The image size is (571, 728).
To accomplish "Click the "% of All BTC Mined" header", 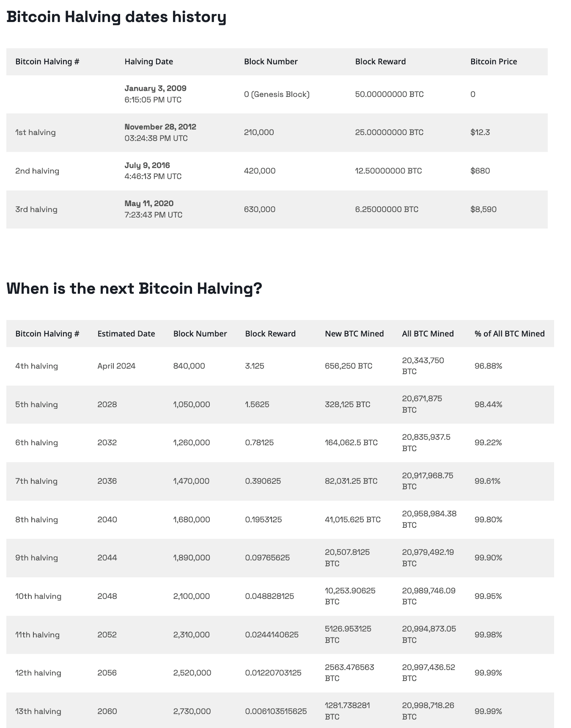I will point(509,334).
